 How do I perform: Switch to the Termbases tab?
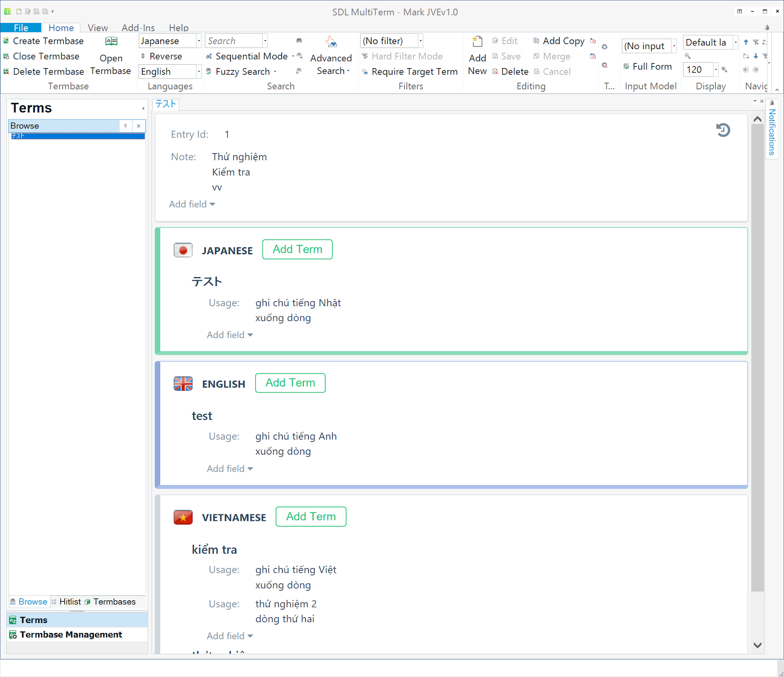[x=110, y=602]
